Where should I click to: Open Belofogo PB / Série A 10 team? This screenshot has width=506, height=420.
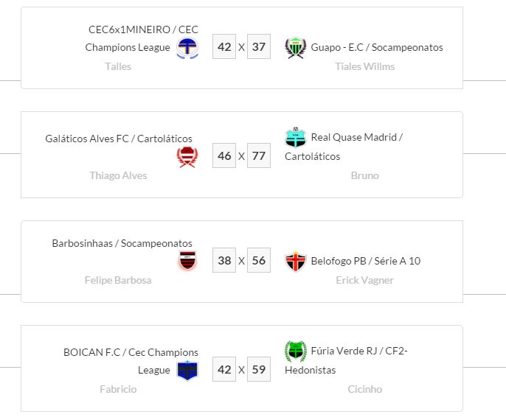(x=366, y=261)
